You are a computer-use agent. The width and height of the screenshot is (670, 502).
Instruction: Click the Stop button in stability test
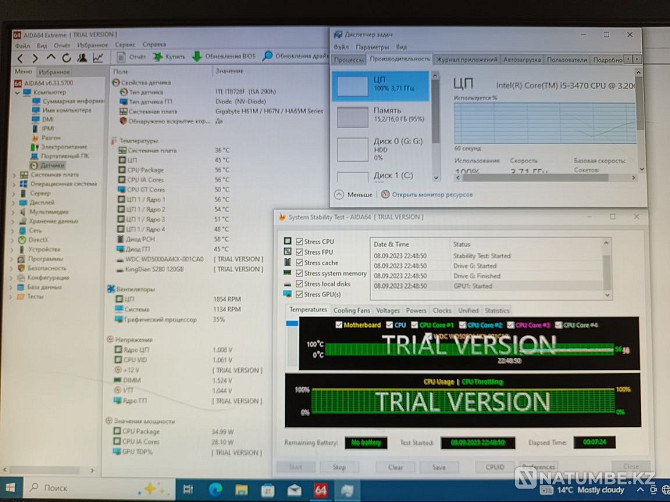[x=339, y=467]
